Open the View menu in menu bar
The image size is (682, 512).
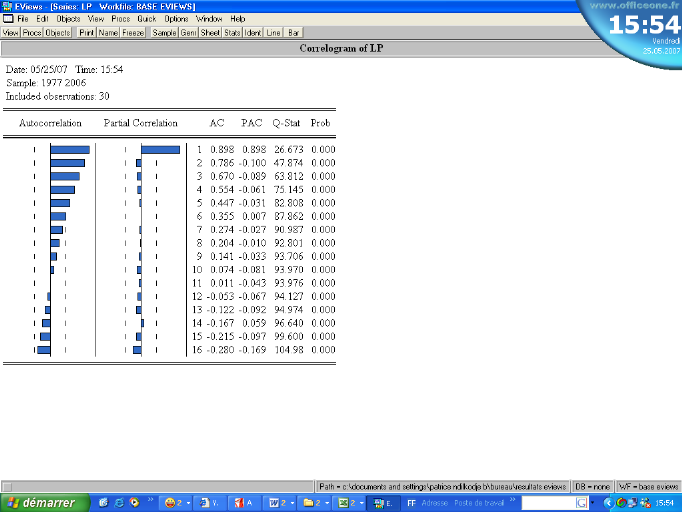tap(96, 19)
